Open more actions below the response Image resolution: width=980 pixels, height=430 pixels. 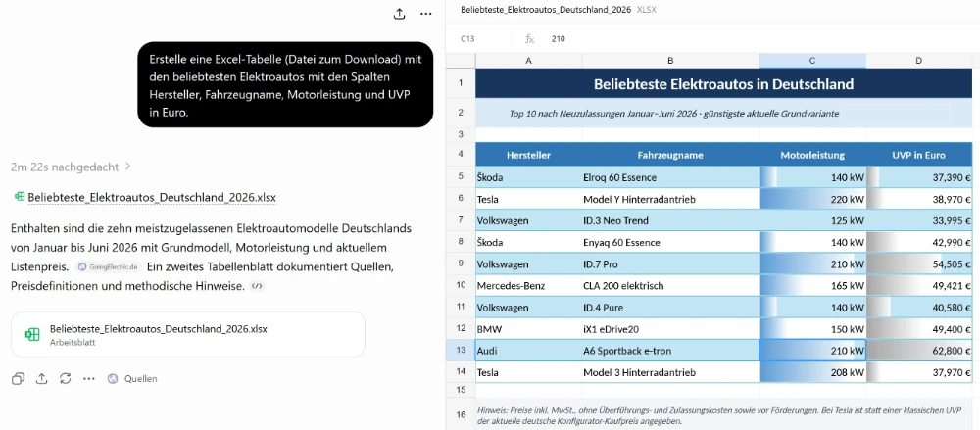pos(89,379)
